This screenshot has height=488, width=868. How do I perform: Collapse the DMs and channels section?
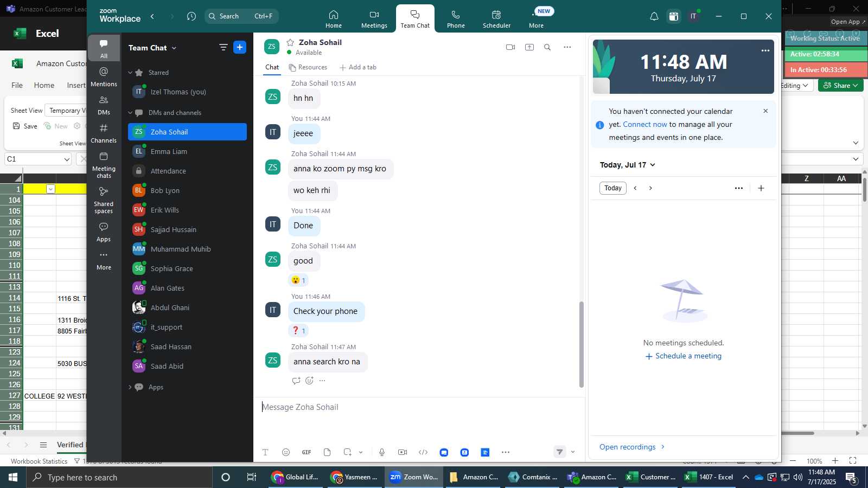tap(130, 113)
